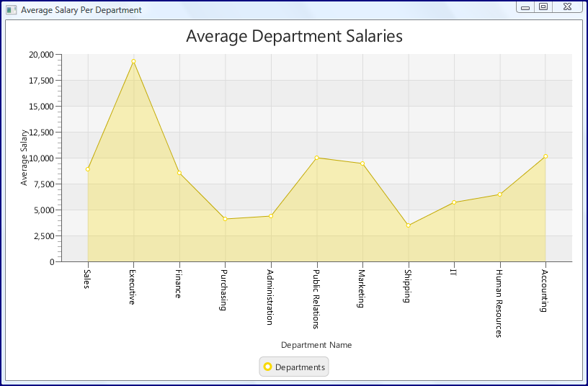This screenshot has height=386, width=588.
Task: Click the 5,000 y-axis tick label
Action: coord(44,210)
